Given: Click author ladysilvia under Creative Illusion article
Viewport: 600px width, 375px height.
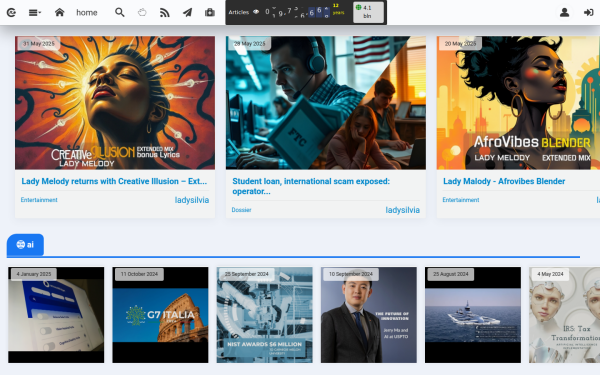Looking at the screenshot, I should coord(192,200).
